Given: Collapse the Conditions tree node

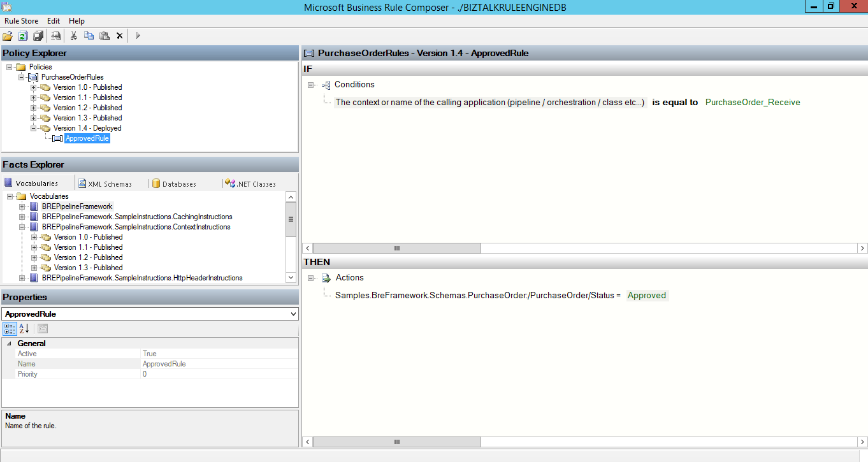Looking at the screenshot, I should [311, 85].
